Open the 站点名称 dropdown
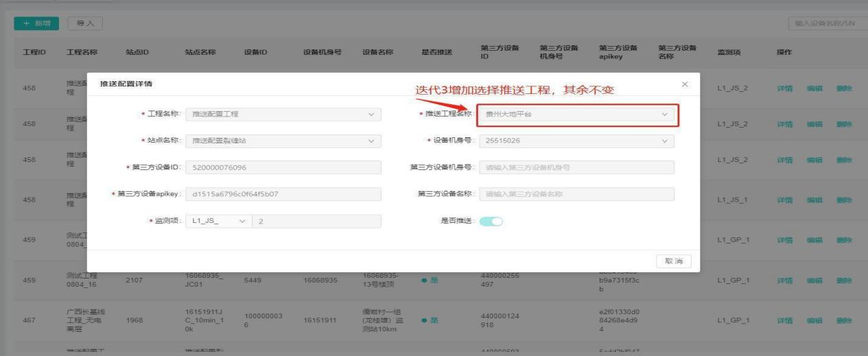 (283, 141)
